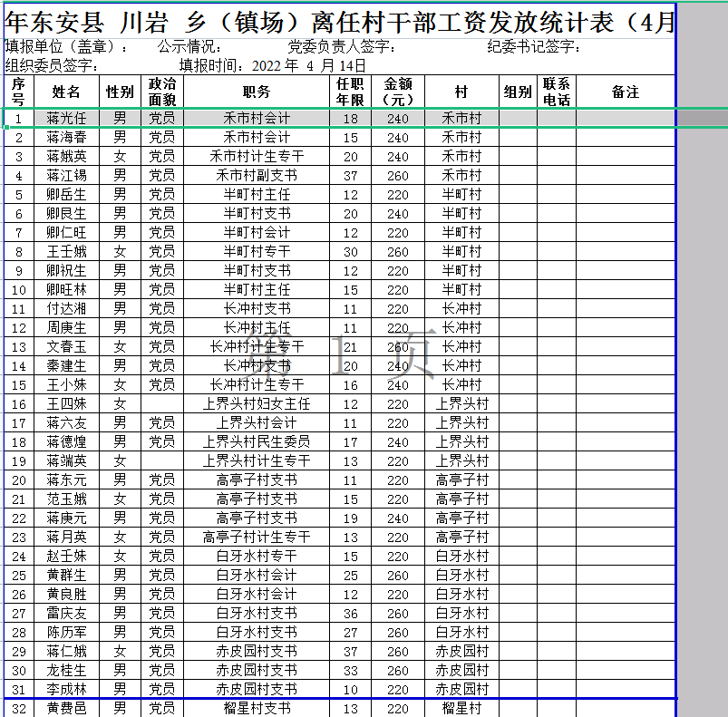The height and width of the screenshot is (717, 728).
Task: Select name cell 蒋东元
Action: click(x=66, y=480)
